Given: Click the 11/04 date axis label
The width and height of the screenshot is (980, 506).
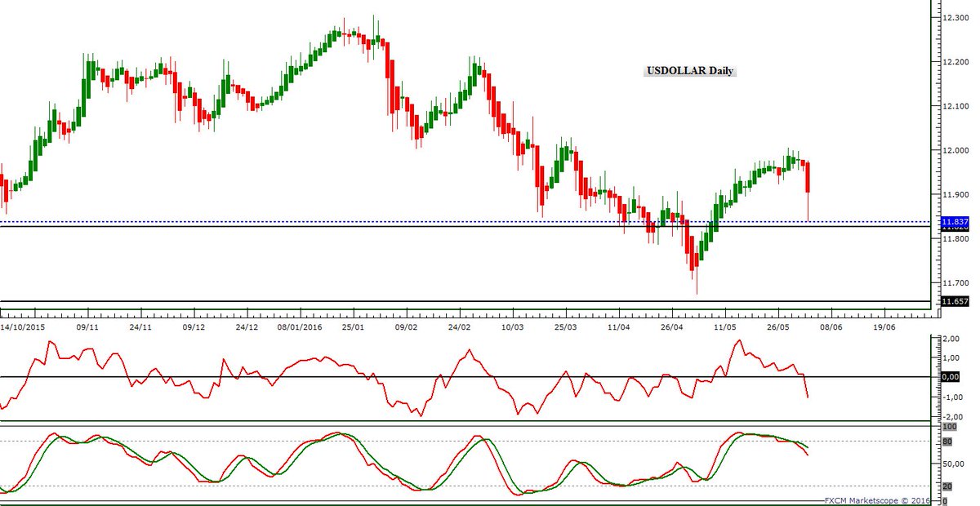Looking at the screenshot, I should (x=619, y=326).
